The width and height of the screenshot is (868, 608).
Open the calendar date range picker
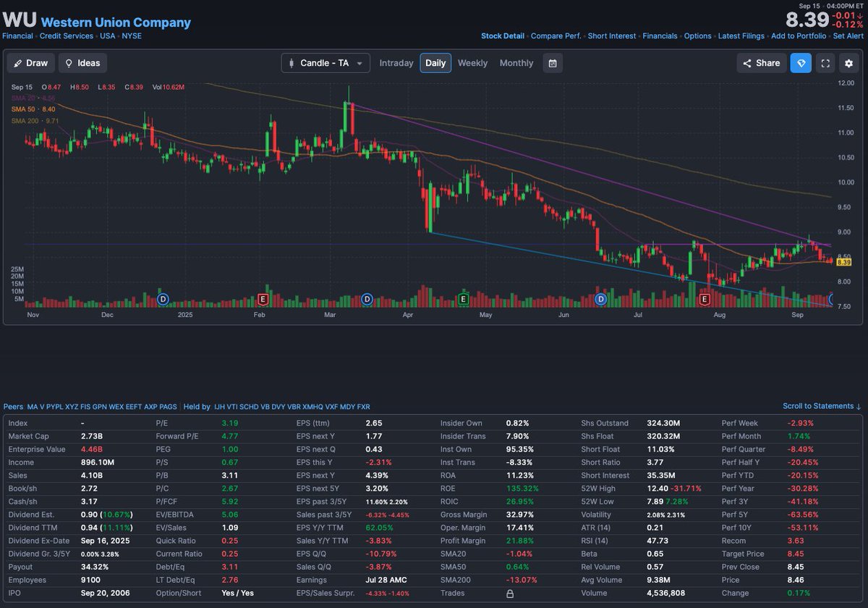553,63
